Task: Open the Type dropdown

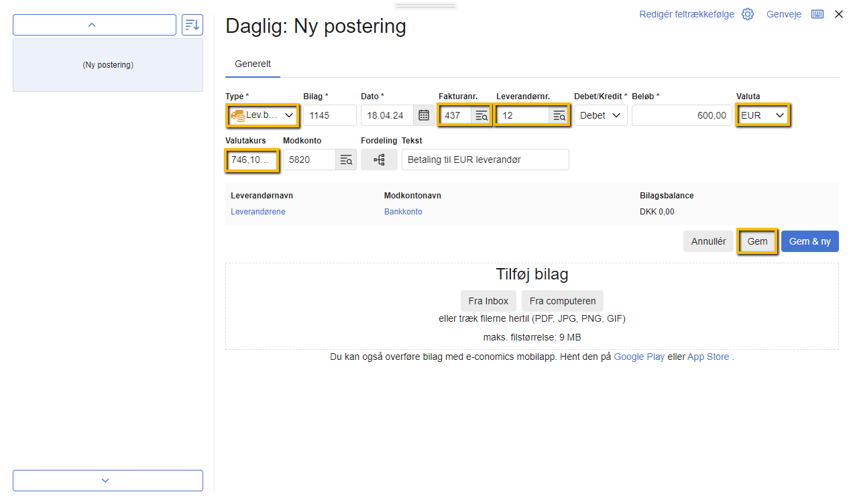Action: (262, 115)
